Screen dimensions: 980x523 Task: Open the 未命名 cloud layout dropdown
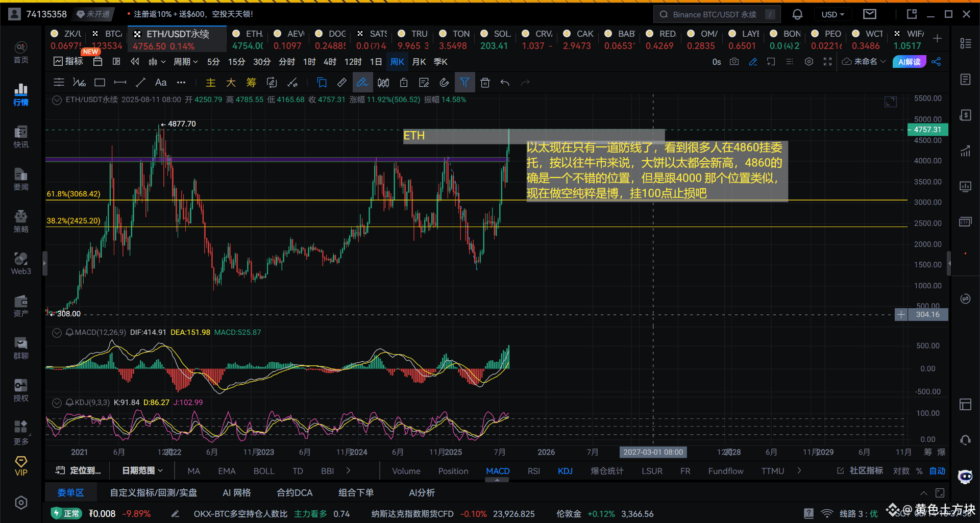coord(864,62)
